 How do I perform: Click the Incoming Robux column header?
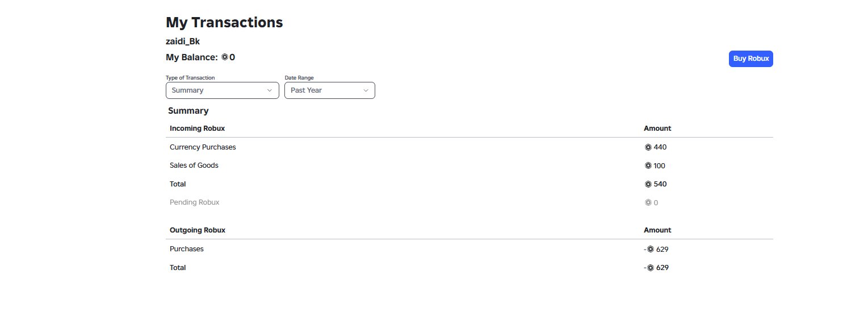(193, 128)
